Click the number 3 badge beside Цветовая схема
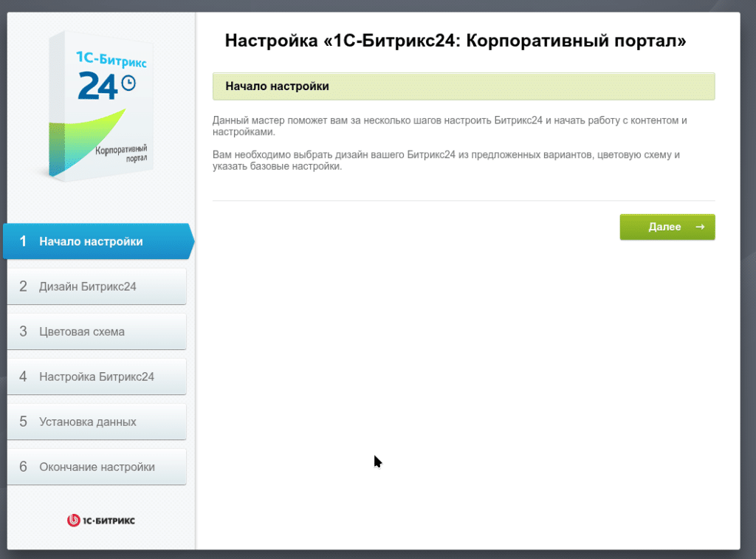 pos(24,331)
